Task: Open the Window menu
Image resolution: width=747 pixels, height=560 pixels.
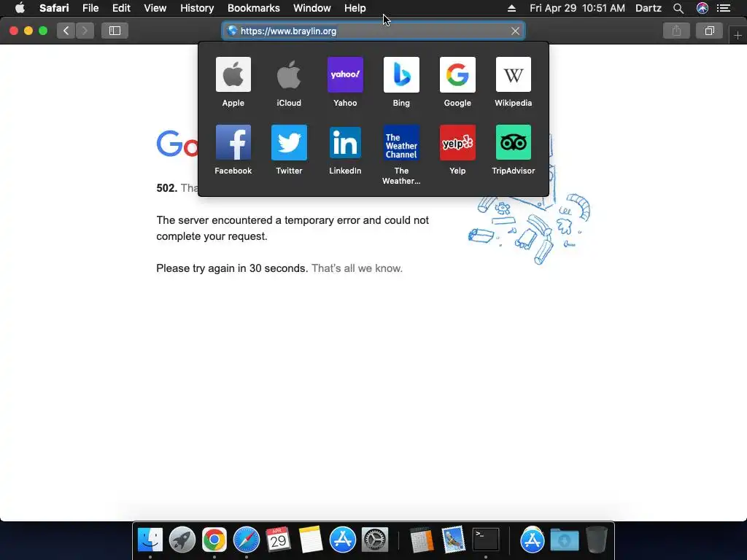Action: click(x=312, y=8)
